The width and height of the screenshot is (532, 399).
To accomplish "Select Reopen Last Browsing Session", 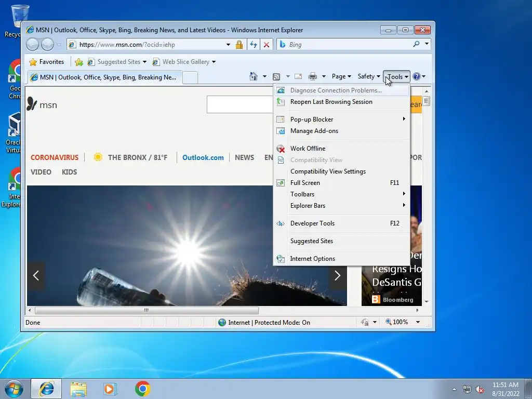I will coord(342,102).
